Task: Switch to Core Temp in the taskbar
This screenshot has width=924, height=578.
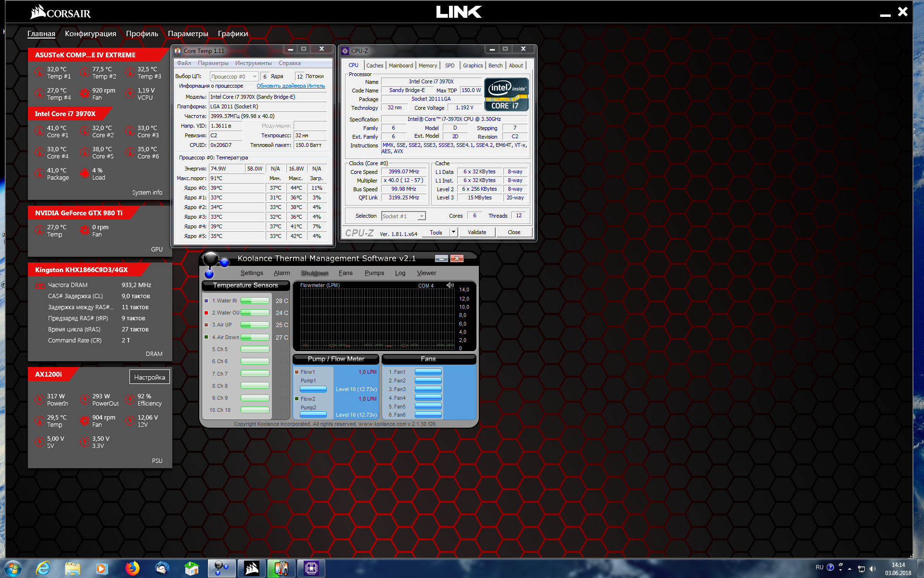Action: tap(281, 568)
